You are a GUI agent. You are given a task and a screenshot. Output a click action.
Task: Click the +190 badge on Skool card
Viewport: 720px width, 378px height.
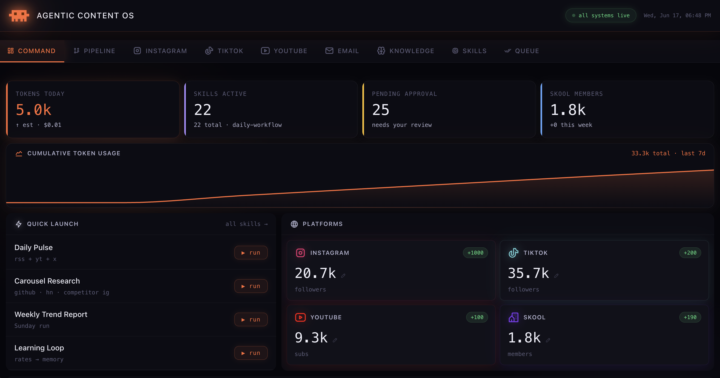pyautogui.click(x=690, y=317)
